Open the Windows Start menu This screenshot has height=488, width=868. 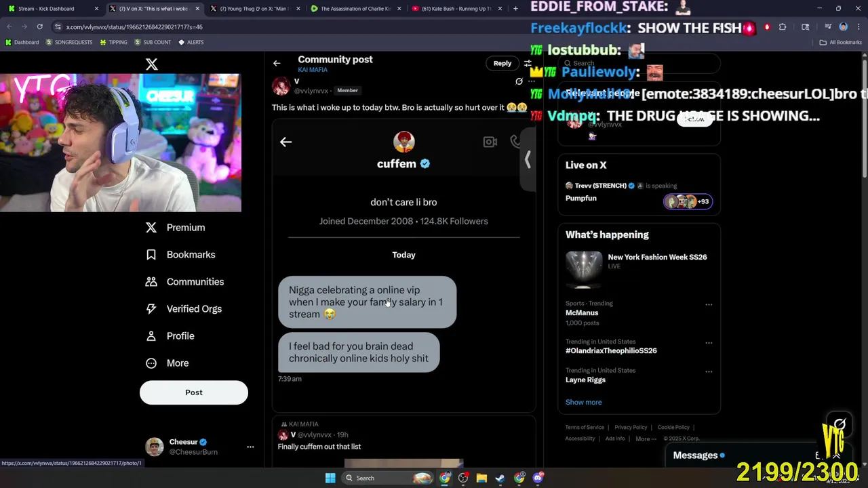pos(330,478)
